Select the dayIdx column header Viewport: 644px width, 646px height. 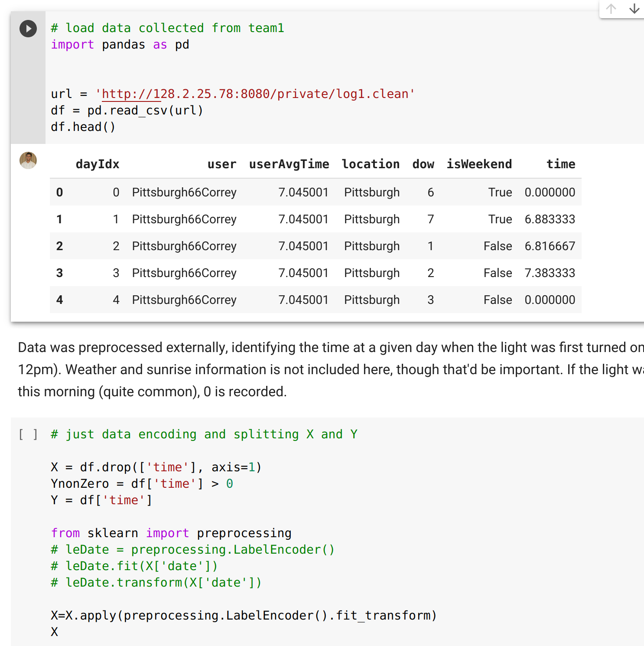(97, 164)
